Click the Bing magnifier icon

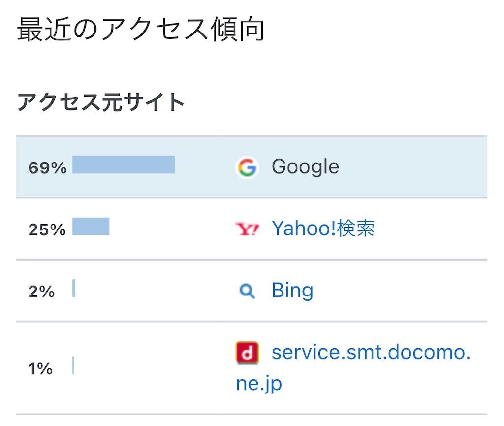coord(247,291)
